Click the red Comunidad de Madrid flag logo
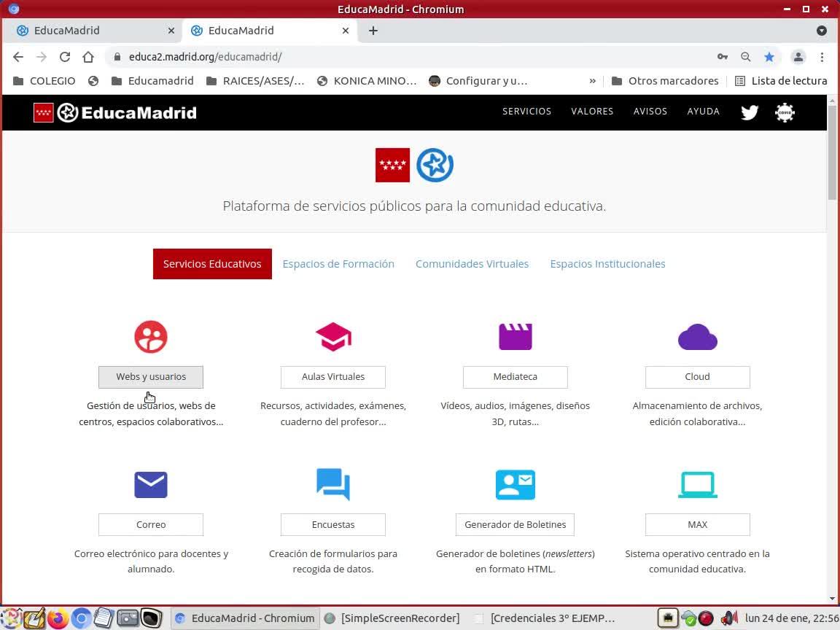840x630 pixels. (393, 165)
